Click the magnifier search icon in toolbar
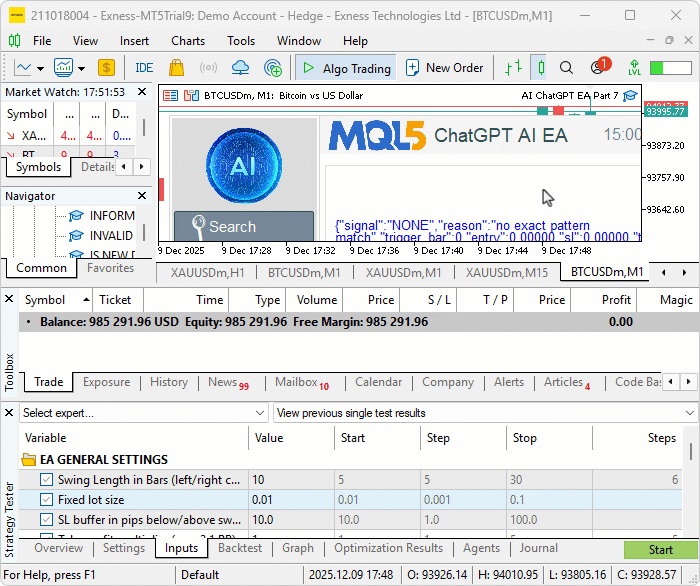Screen dimensions: 700x586 coord(566,68)
